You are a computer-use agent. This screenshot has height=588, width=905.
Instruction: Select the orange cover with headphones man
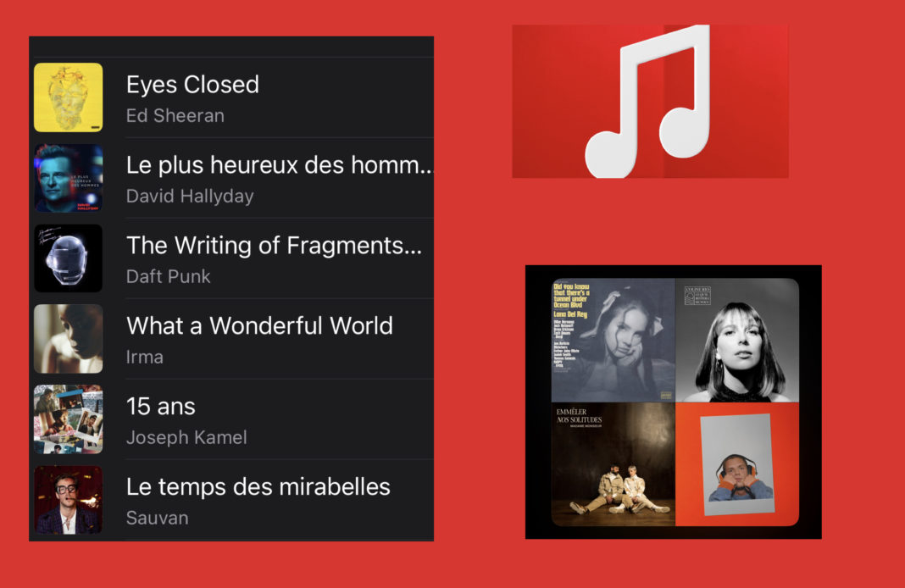737,464
